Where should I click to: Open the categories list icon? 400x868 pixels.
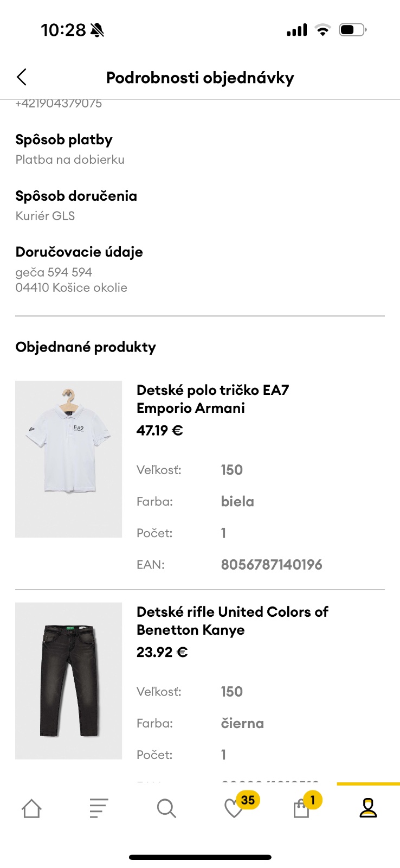tap(99, 808)
